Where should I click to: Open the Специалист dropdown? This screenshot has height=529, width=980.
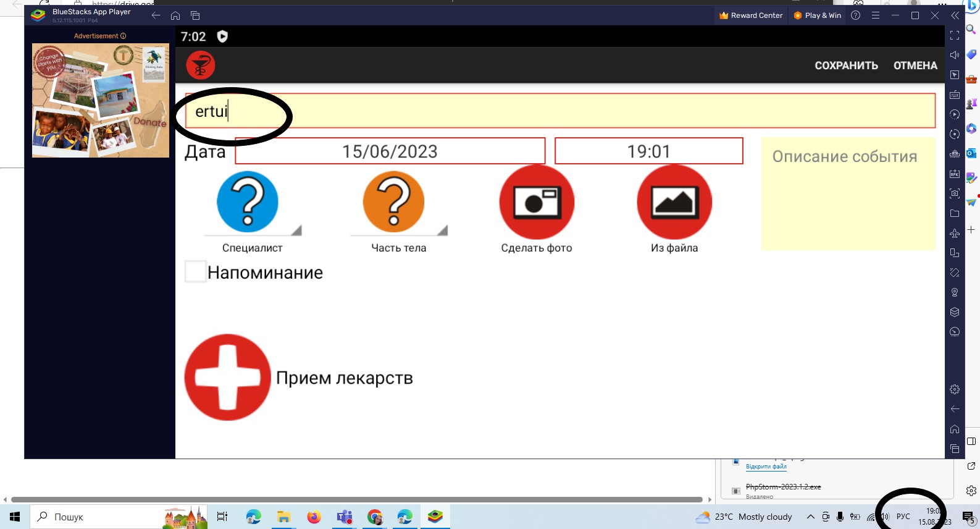(252, 204)
